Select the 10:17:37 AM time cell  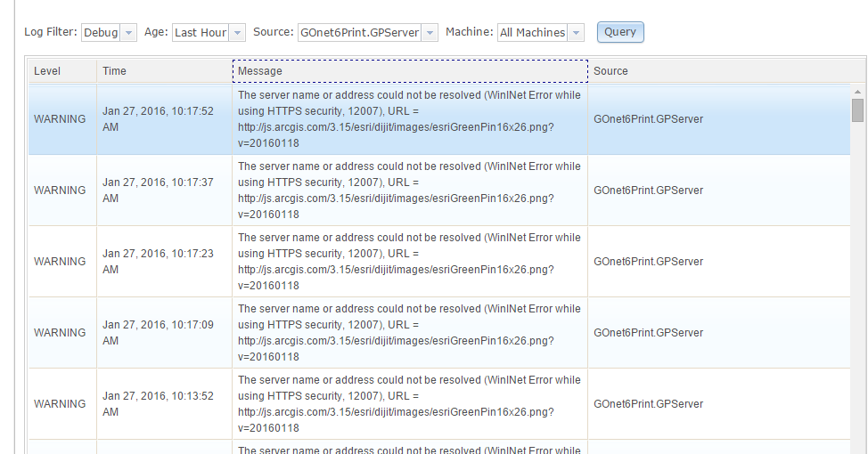164,191
